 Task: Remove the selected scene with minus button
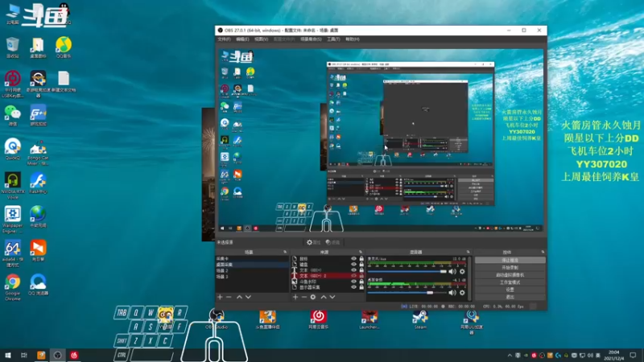(229, 297)
